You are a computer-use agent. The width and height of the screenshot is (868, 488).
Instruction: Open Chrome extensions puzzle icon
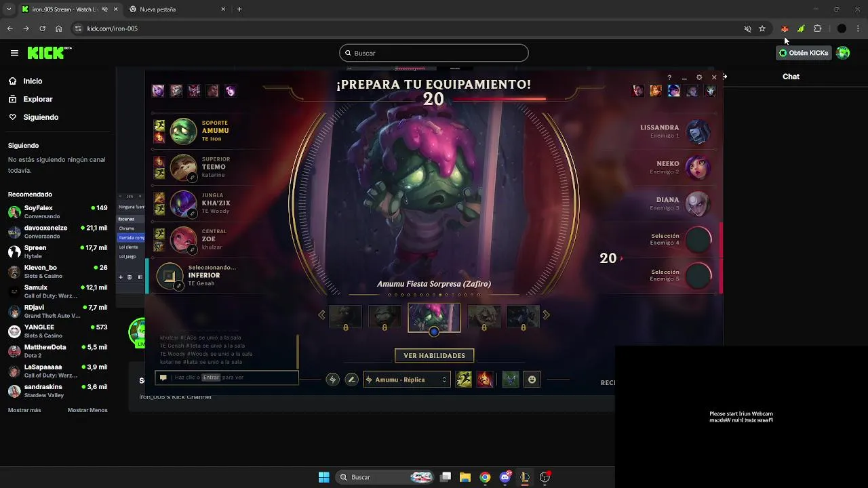817,28
